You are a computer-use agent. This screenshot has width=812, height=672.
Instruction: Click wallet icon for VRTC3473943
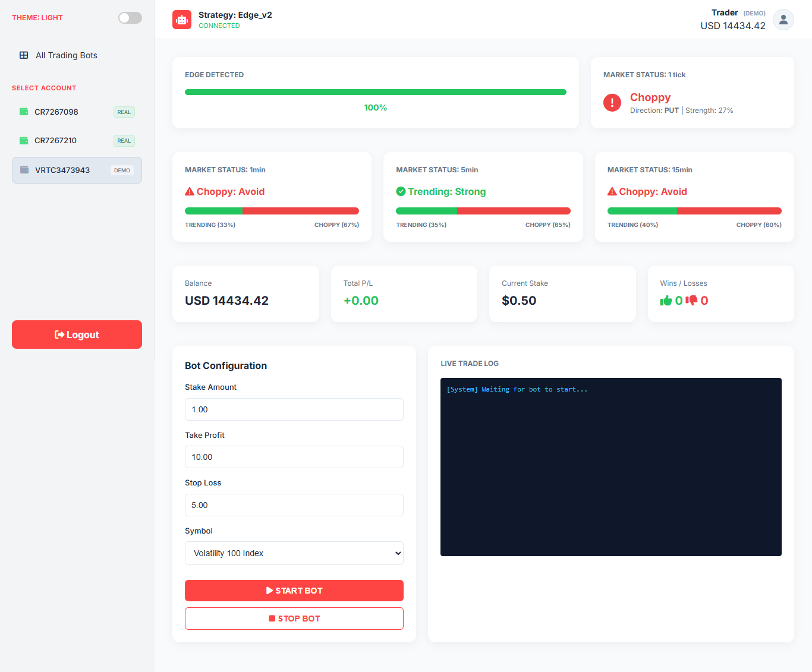[24, 170]
